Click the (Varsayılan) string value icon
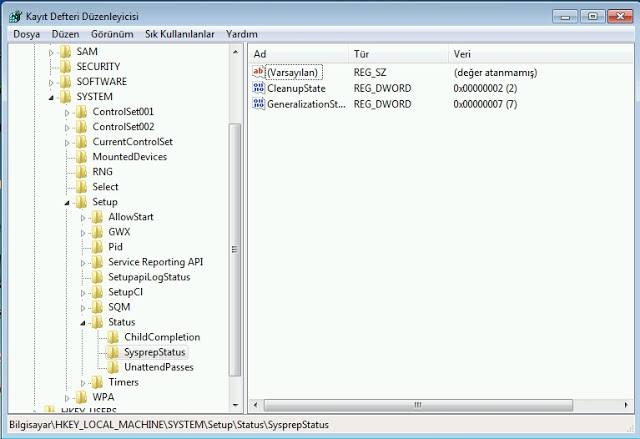640x439 pixels. tap(258, 73)
